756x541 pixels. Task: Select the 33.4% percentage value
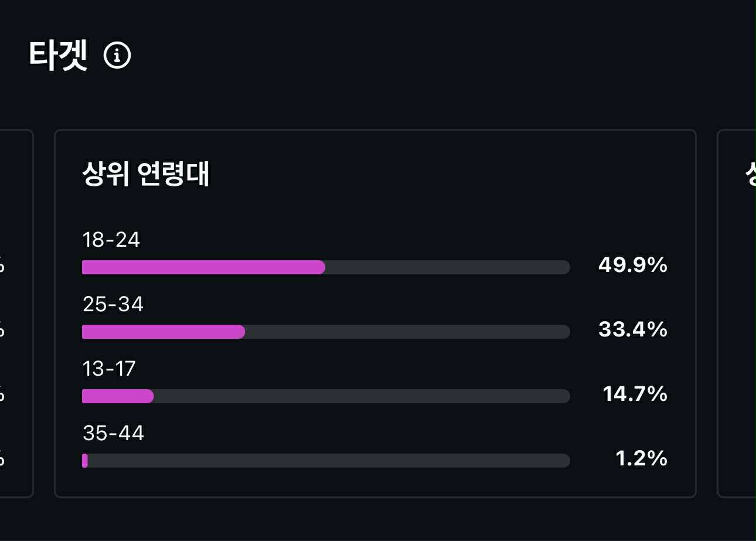tap(632, 329)
